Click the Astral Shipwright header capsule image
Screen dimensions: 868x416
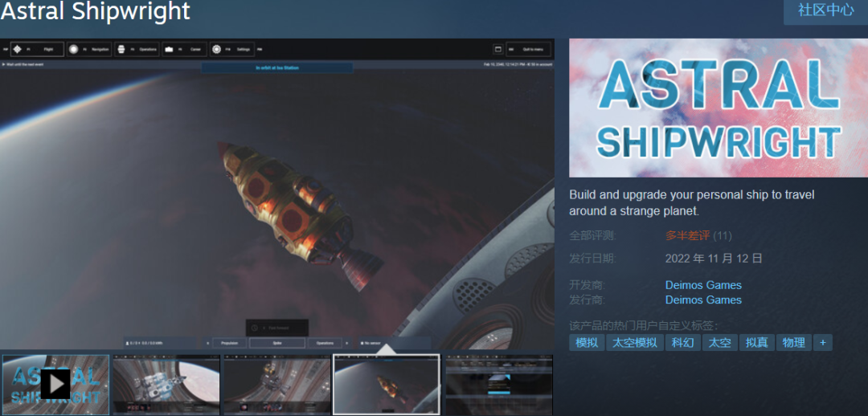(x=719, y=108)
